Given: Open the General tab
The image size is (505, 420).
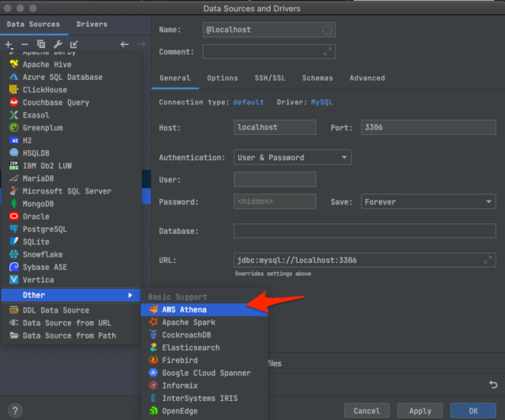Looking at the screenshot, I should coord(175,78).
